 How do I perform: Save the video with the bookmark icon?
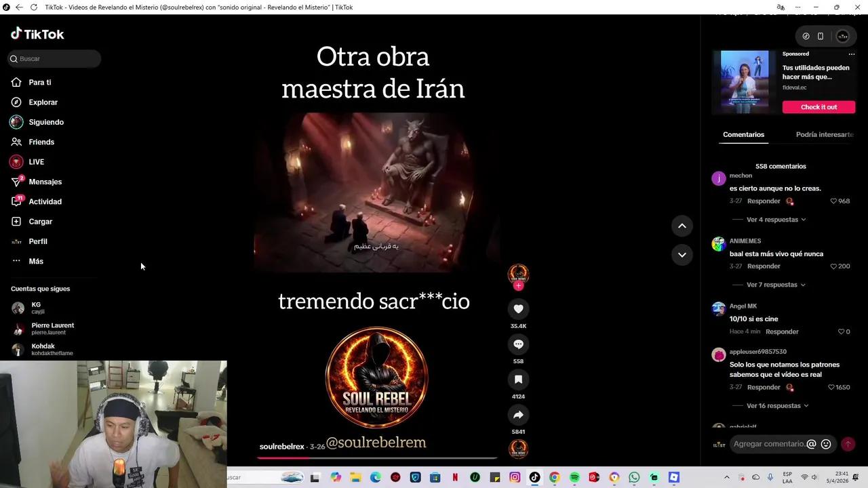(x=518, y=380)
